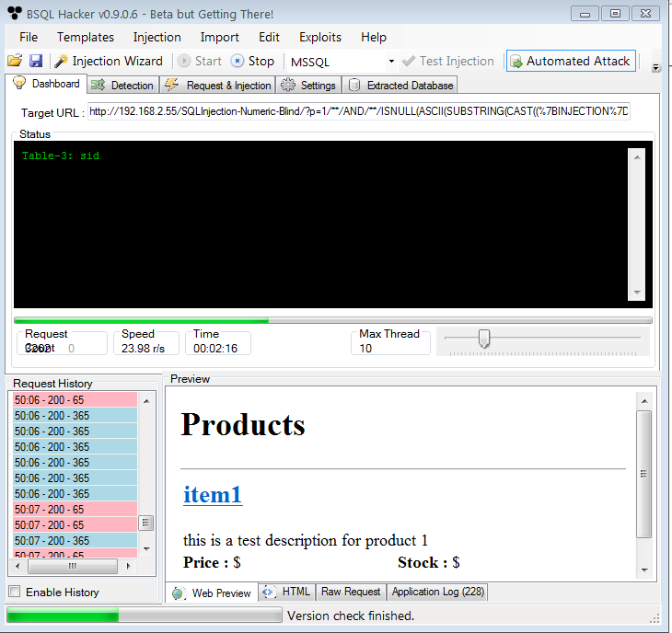
Task: Click Request History horizontal scrollbar thumb
Action: tap(73, 566)
